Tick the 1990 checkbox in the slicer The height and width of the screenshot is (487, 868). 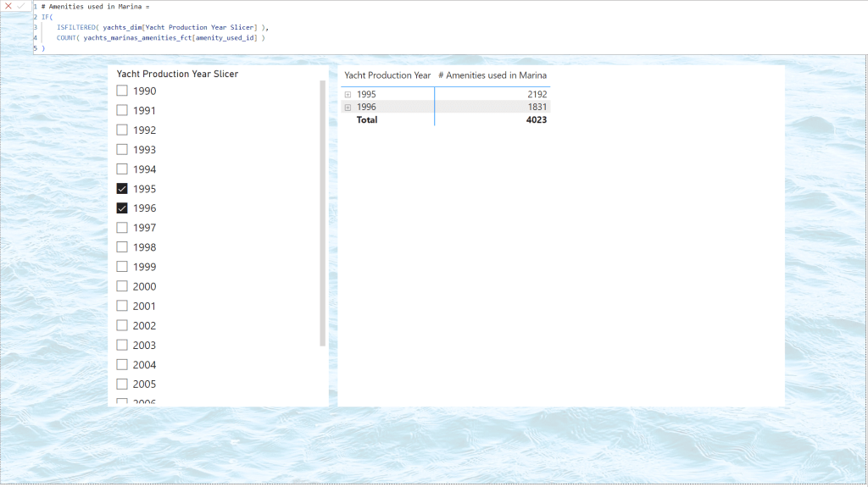pos(122,91)
